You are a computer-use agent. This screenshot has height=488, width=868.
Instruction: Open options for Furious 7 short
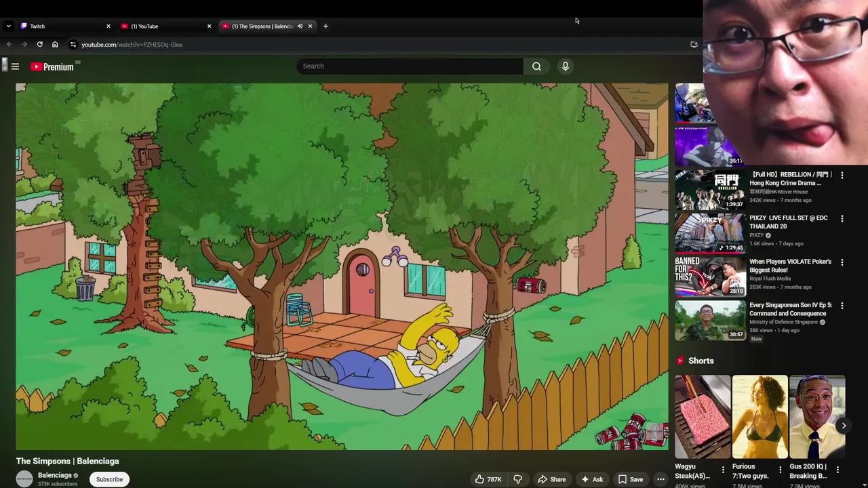click(780, 470)
